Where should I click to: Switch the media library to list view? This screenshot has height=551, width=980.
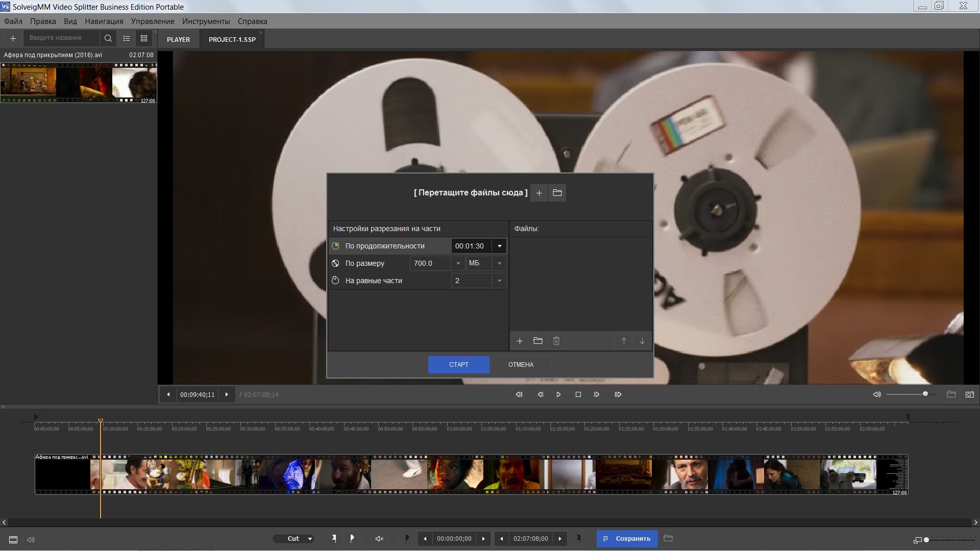coord(126,38)
